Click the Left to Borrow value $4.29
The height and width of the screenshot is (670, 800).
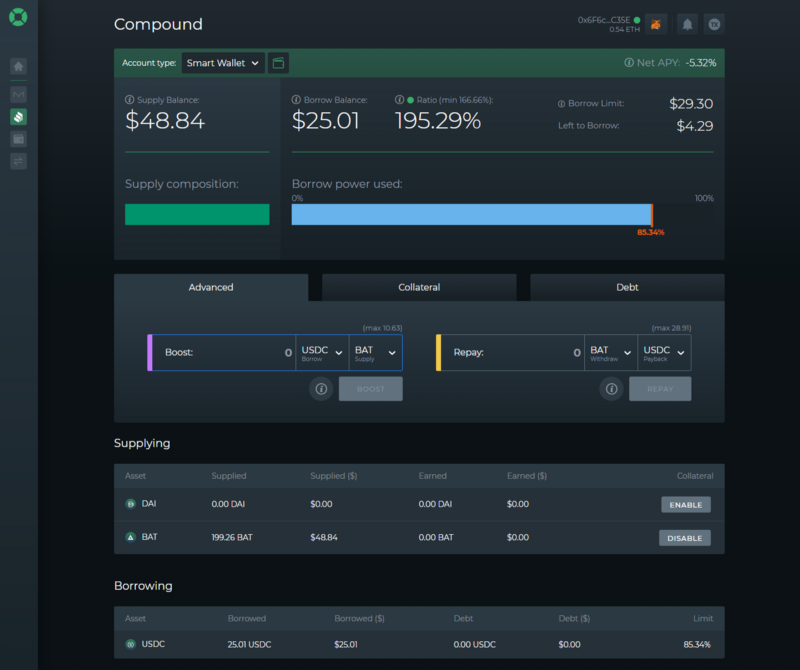click(694, 126)
